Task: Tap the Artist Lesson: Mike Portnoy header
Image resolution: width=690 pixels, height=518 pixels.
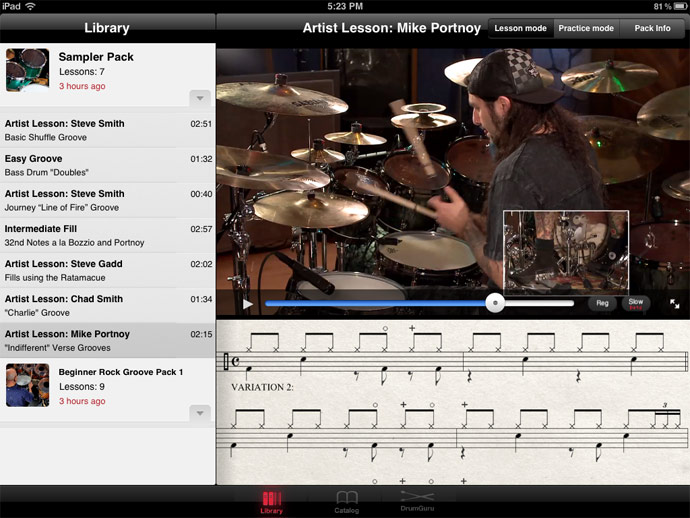Action: (392, 28)
